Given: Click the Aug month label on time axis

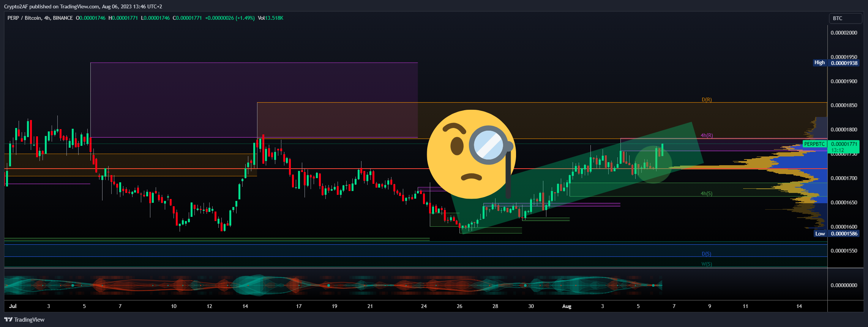Looking at the screenshot, I should 567,306.
